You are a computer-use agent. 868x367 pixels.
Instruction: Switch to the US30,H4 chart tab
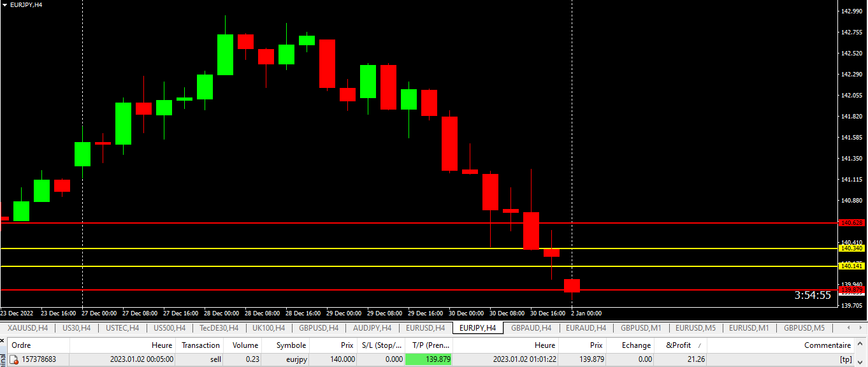76,328
